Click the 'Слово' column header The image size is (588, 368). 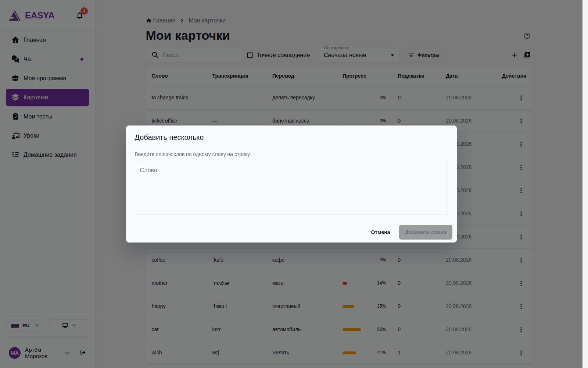point(159,76)
